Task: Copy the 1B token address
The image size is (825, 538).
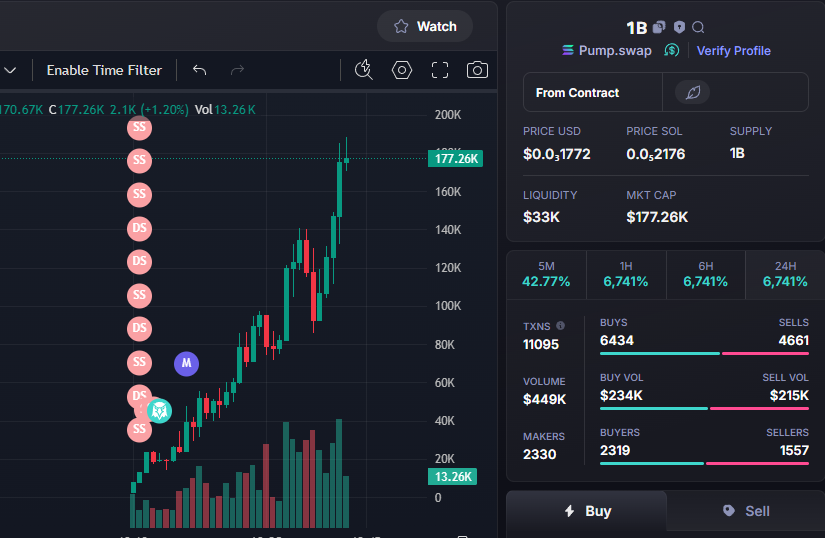Action: [x=659, y=27]
